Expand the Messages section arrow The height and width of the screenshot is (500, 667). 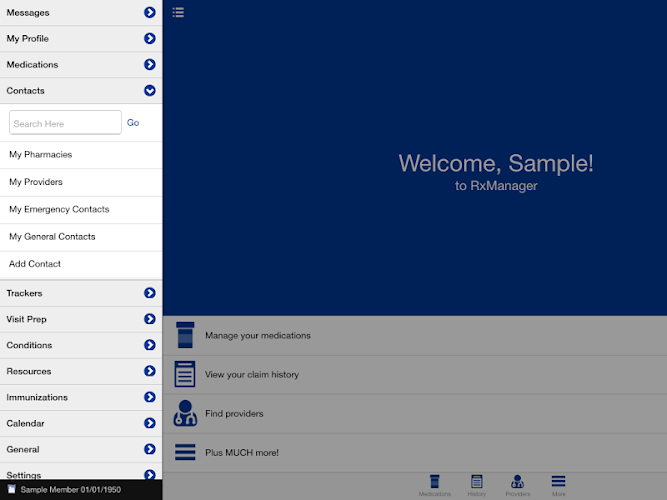tap(150, 12)
